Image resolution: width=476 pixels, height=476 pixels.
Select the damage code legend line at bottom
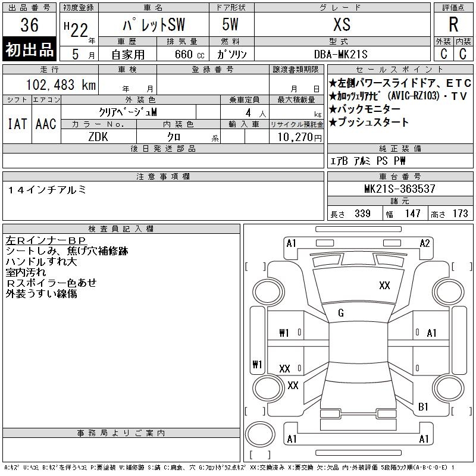[x=230, y=468]
